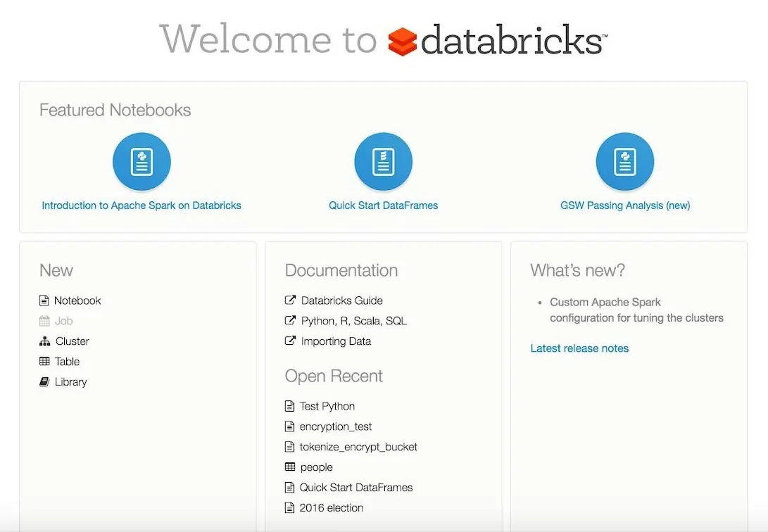768x532 pixels.
Task: Create a new Cluster
Action: pyautogui.click(x=72, y=341)
